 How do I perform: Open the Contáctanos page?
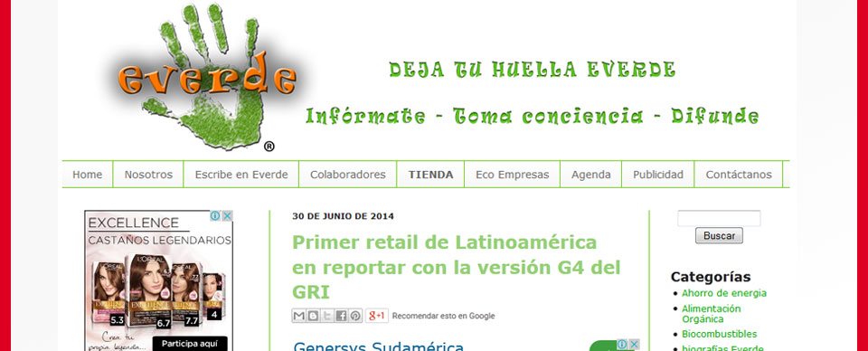(x=739, y=175)
